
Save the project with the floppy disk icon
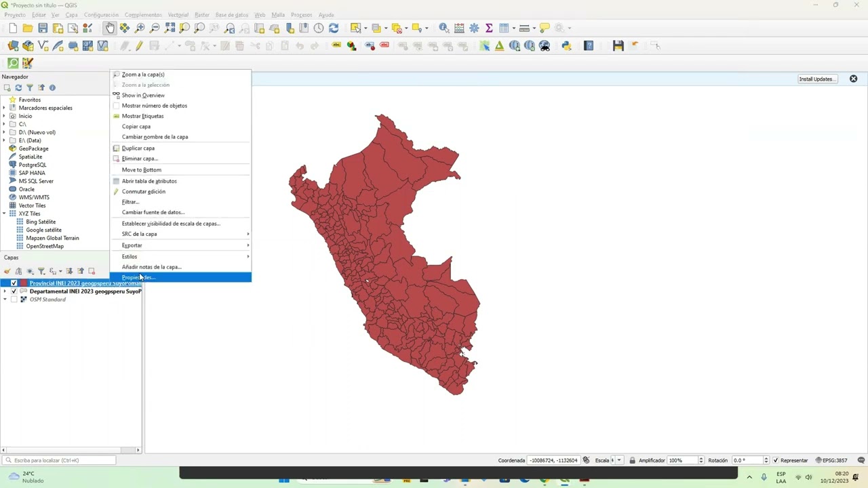[x=43, y=28]
